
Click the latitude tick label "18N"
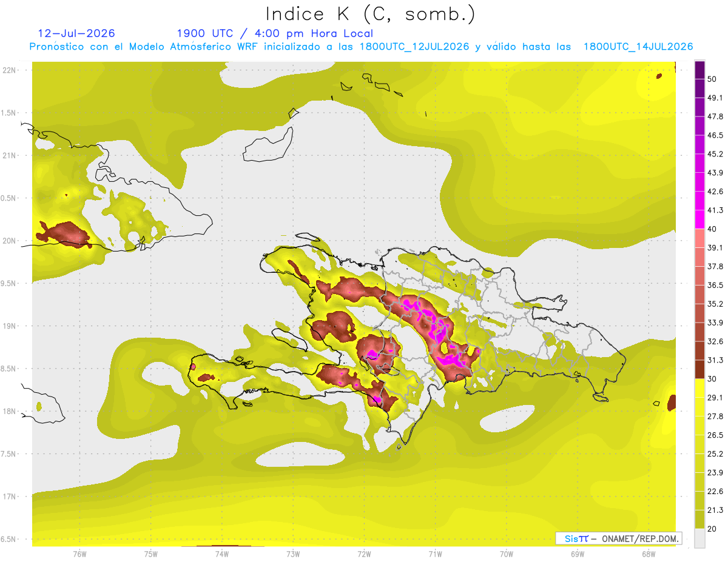pyautogui.click(x=10, y=412)
